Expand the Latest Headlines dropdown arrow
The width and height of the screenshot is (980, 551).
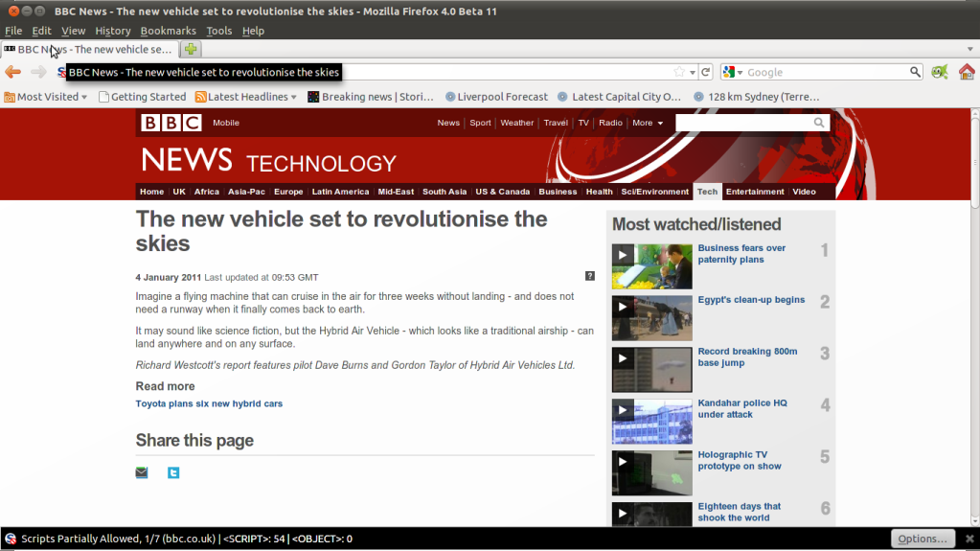pos(293,97)
